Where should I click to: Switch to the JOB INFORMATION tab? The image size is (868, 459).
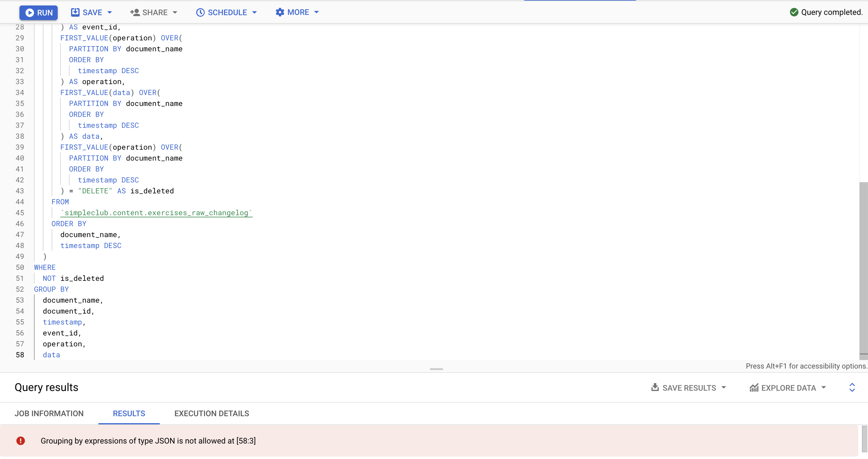click(x=49, y=413)
